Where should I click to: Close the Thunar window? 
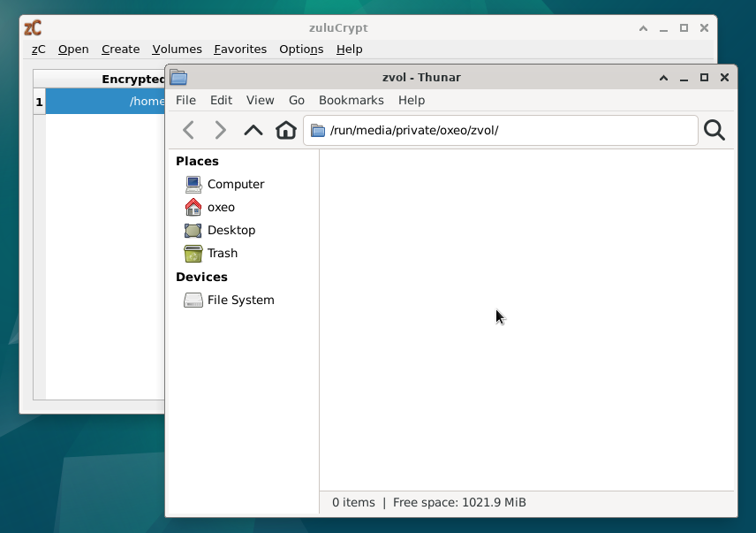click(x=724, y=78)
